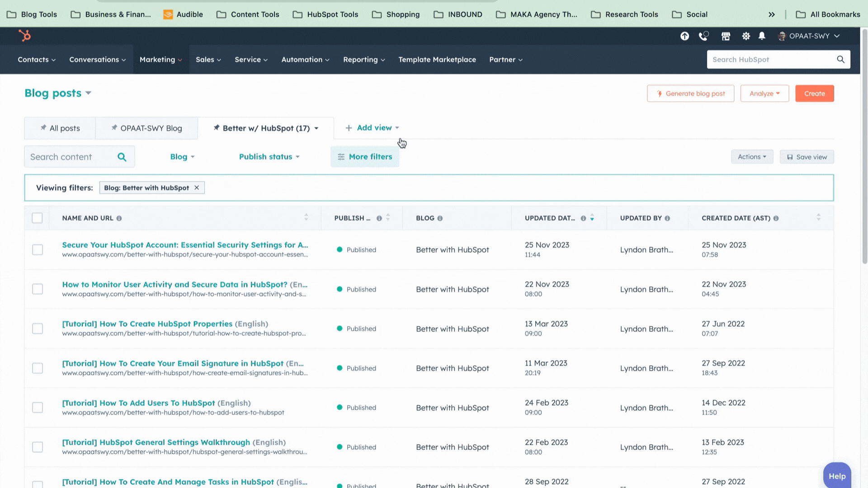Click the info icon beside Updated By
Image resolution: width=868 pixels, height=488 pixels.
pos(667,218)
